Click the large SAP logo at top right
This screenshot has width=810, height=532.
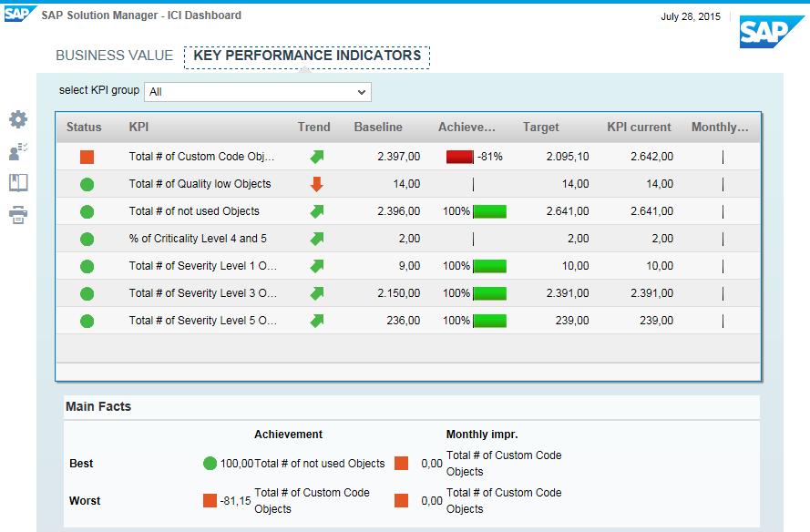(771, 32)
